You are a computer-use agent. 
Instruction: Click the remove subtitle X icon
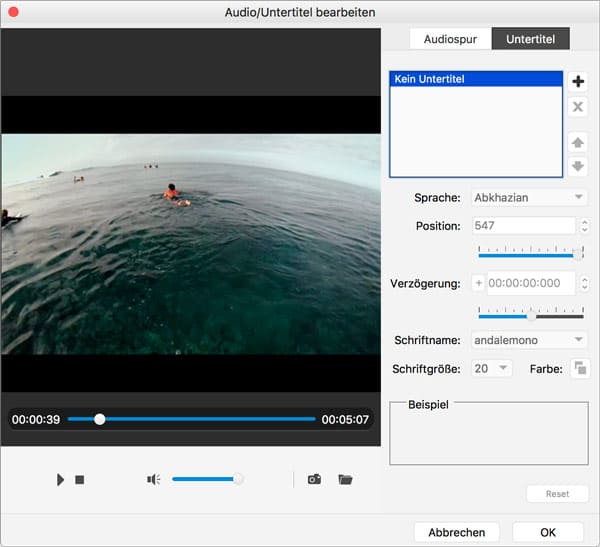coord(578,107)
